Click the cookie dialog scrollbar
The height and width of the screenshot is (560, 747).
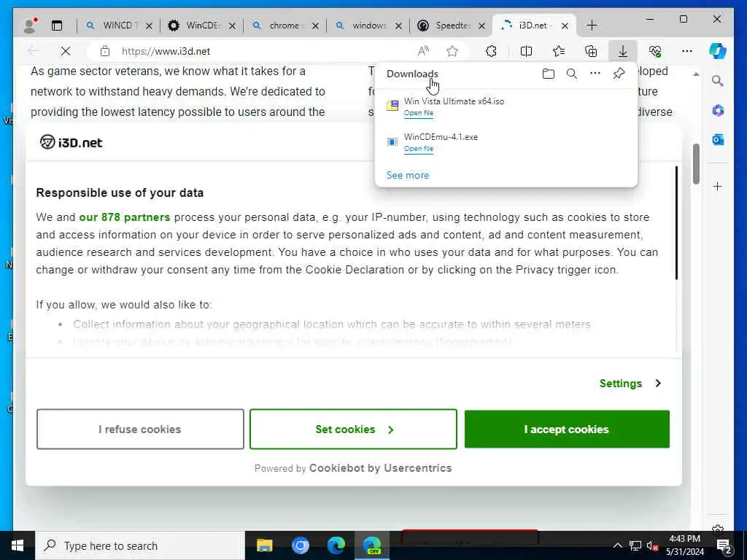(x=676, y=223)
